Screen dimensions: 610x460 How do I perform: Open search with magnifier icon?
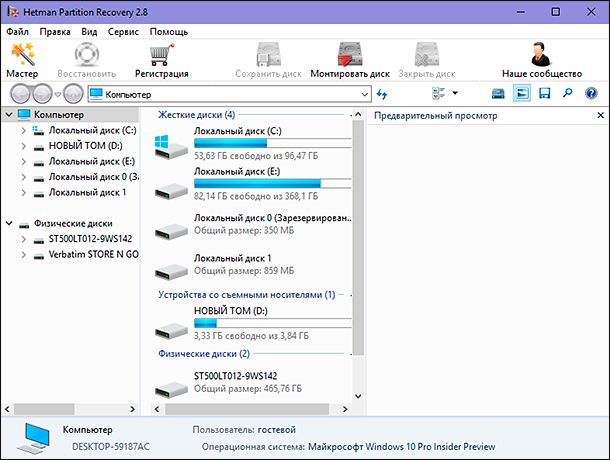tap(568, 93)
